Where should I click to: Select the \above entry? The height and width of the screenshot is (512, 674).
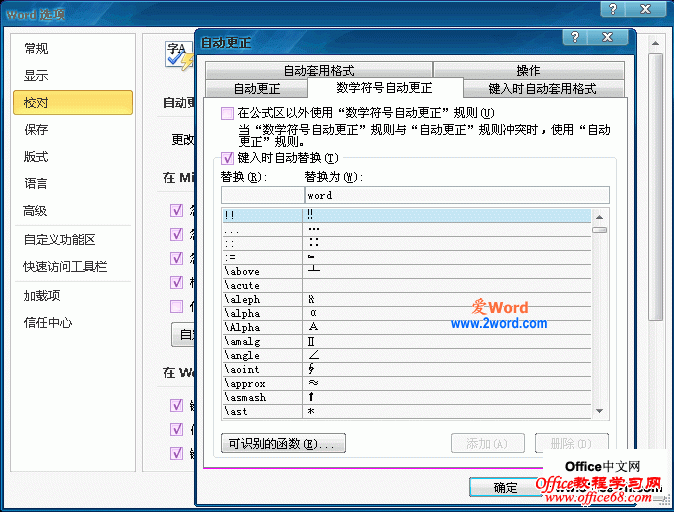coord(407,271)
